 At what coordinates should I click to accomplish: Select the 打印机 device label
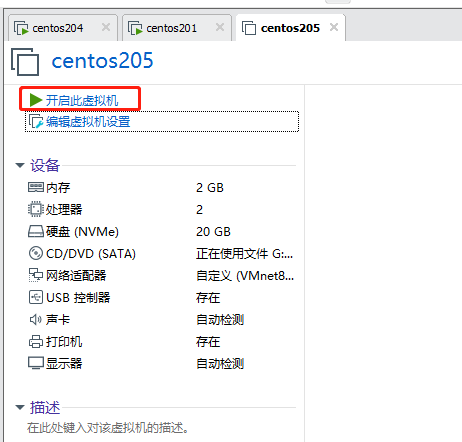(64, 342)
